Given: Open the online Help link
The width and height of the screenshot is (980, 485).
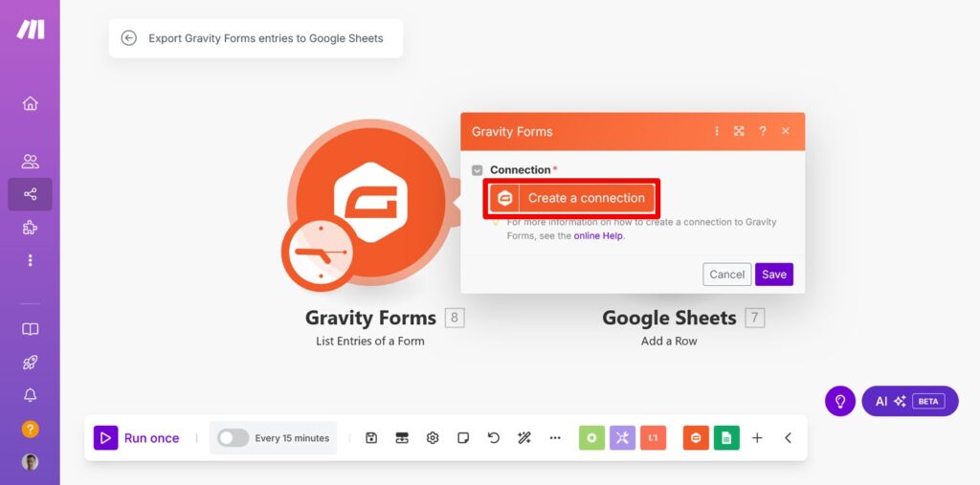Looking at the screenshot, I should (599, 236).
